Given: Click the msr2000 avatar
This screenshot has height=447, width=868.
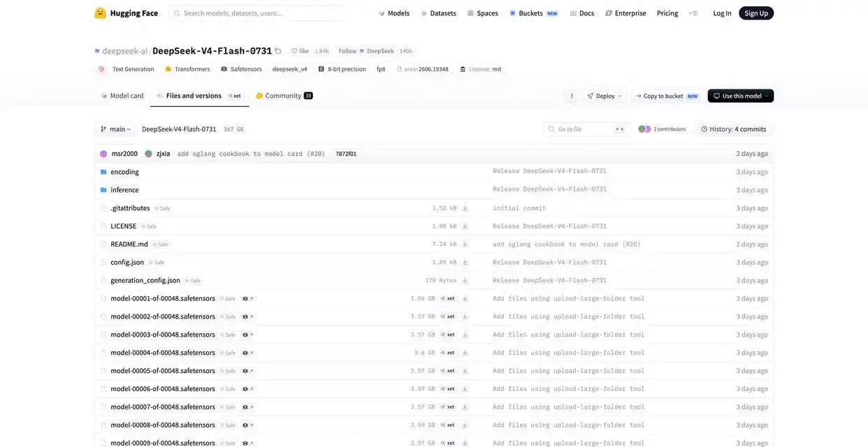Looking at the screenshot, I should (103, 154).
